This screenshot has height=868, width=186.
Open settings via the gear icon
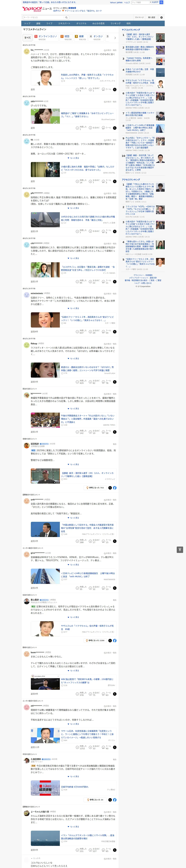click(x=161, y=18)
